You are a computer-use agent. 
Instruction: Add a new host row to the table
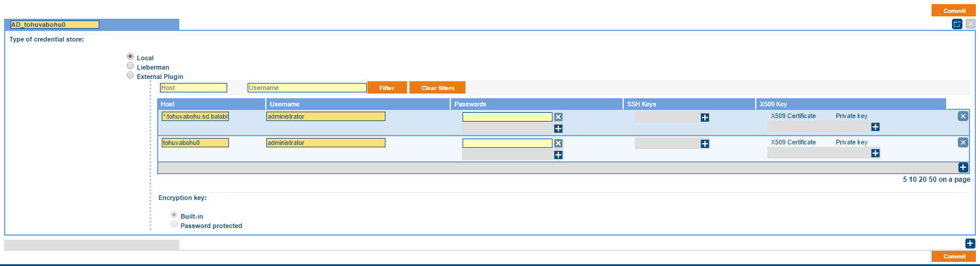click(963, 168)
